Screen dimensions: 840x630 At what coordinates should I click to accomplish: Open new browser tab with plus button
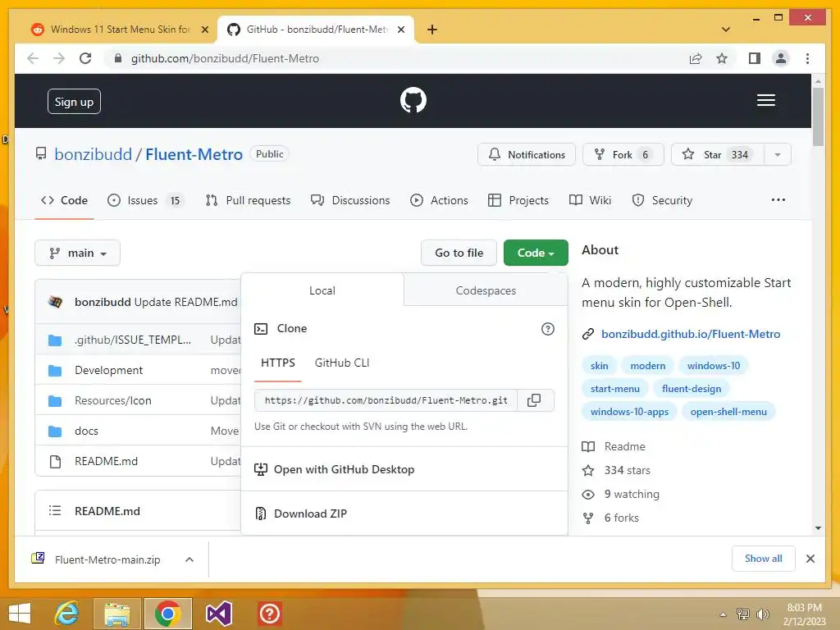tap(431, 30)
